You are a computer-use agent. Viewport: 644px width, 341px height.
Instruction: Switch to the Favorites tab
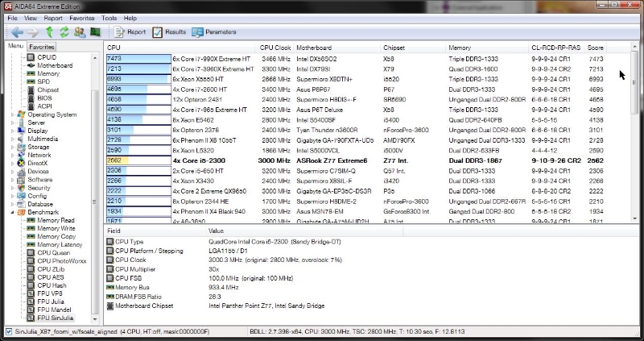(42, 47)
